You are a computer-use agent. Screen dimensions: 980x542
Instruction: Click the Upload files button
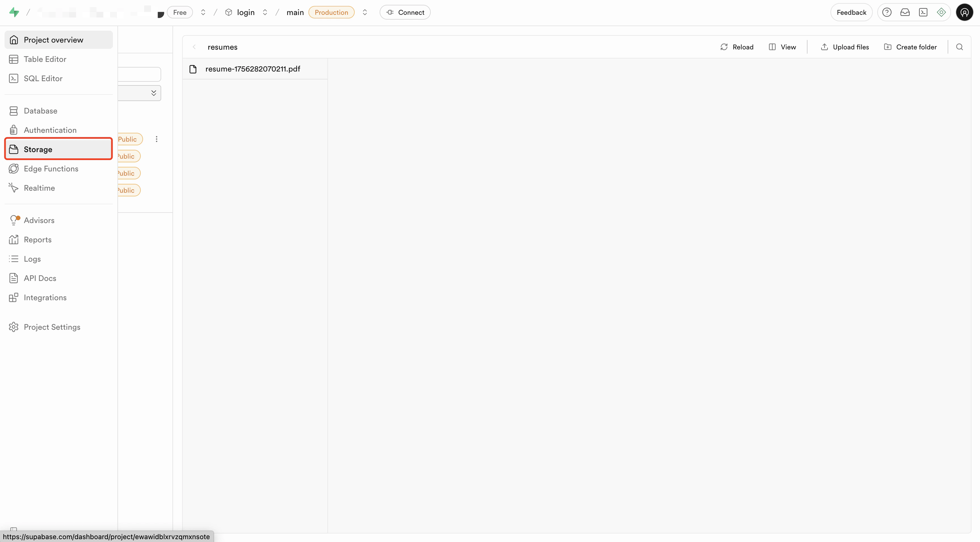pyautogui.click(x=845, y=47)
